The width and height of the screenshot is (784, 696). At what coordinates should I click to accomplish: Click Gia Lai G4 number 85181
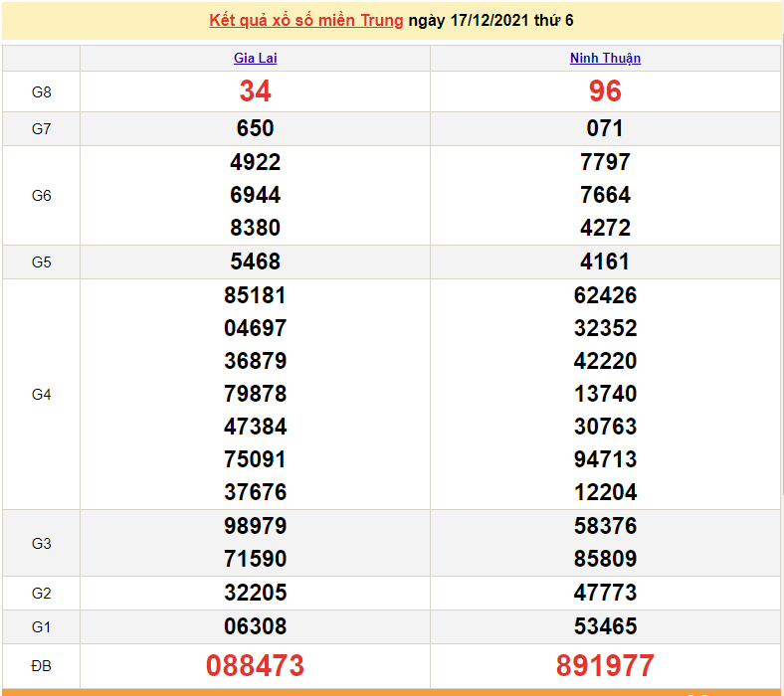pyautogui.click(x=255, y=296)
